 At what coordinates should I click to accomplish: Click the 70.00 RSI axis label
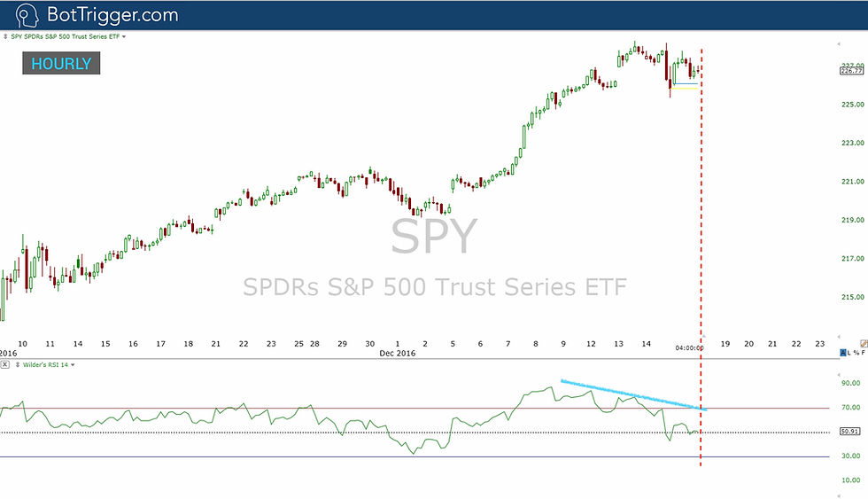coord(851,408)
